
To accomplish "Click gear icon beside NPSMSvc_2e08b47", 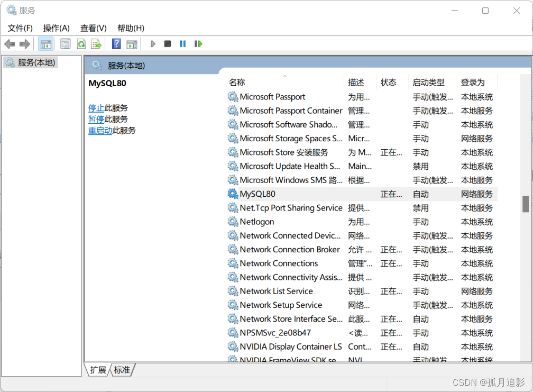I will click(233, 333).
